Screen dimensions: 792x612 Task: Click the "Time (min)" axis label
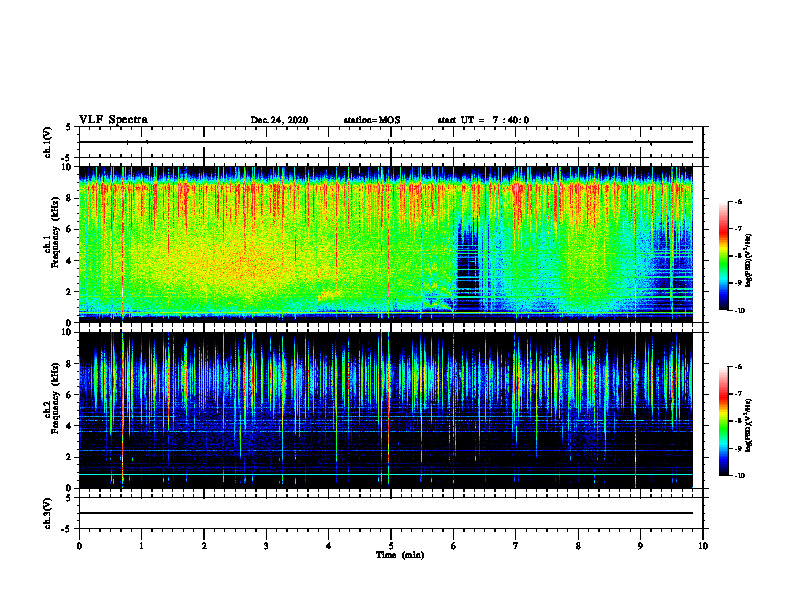tap(400, 555)
